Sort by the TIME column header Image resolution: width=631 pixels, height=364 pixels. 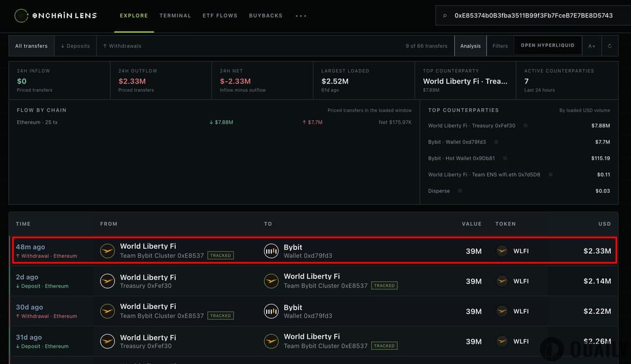[23, 224]
